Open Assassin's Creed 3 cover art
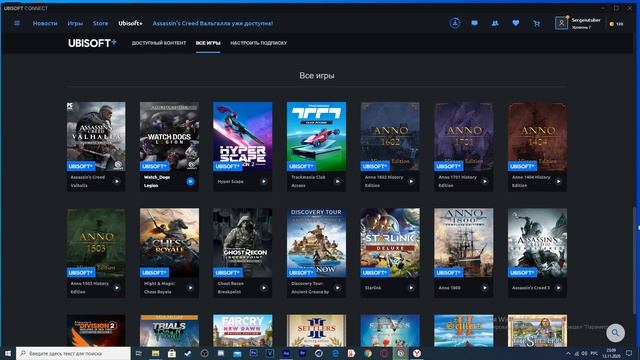The width and height of the screenshot is (640, 360). pyautogui.click(x=537, y=242)
